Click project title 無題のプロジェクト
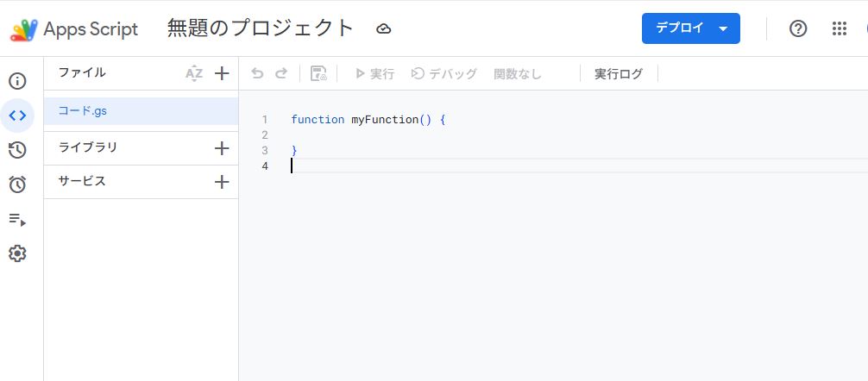 (261, 28)
